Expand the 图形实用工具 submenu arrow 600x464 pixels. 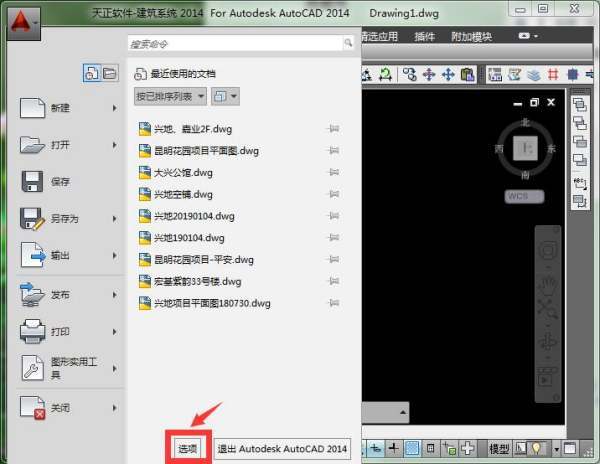[114, 368]
